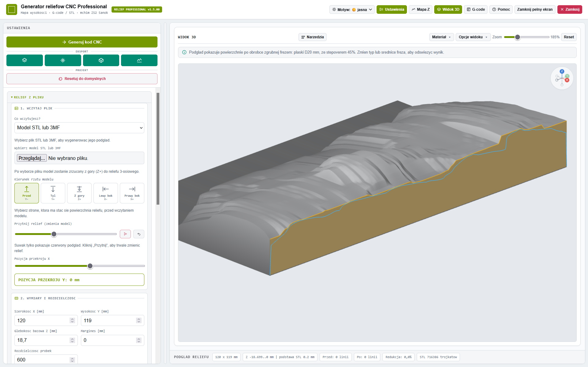This screenshot has width=588, height=367.
Task: Click the sun-shaped export icon button
Action: click(x=63, y=60)
